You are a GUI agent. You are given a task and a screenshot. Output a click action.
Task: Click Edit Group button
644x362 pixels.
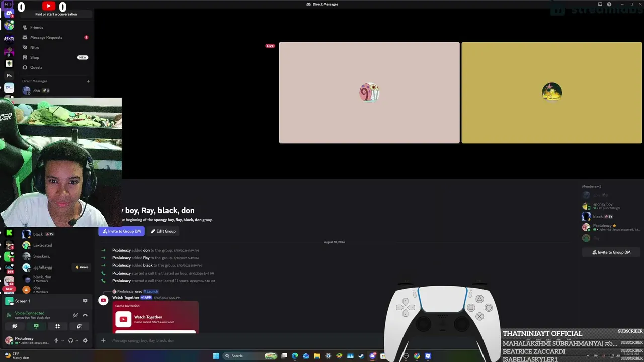click(x=163, y=231)
